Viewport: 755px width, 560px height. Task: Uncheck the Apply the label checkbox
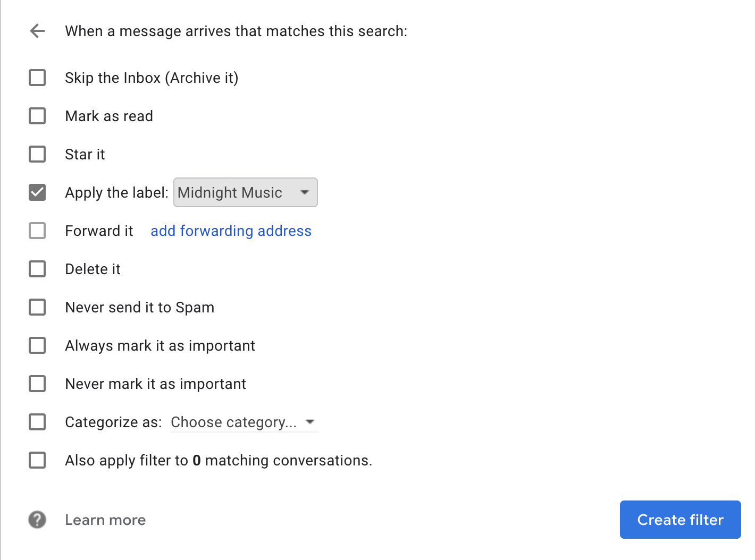pos(37,192)
